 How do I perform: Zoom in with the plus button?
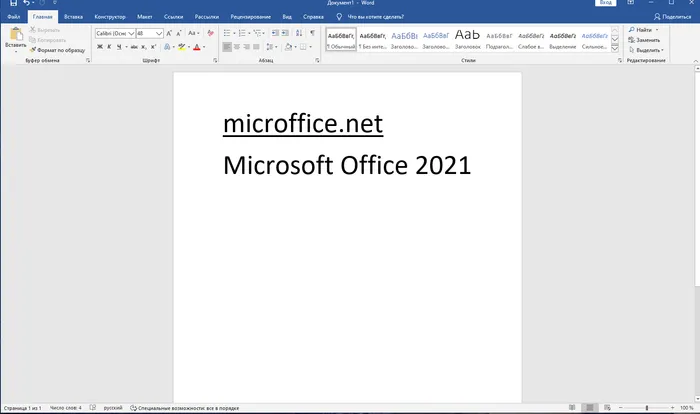click(x=672, y=408)
